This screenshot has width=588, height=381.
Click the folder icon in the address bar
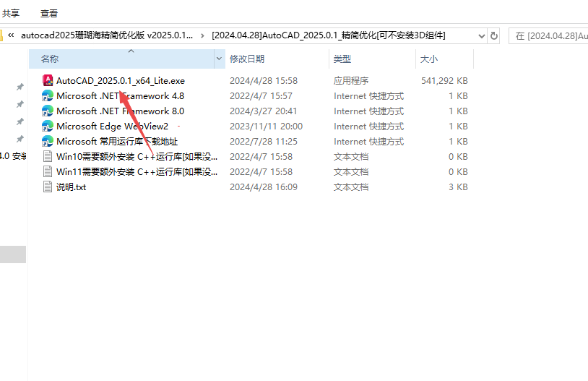pyautogui.click(x=2, y=35)
